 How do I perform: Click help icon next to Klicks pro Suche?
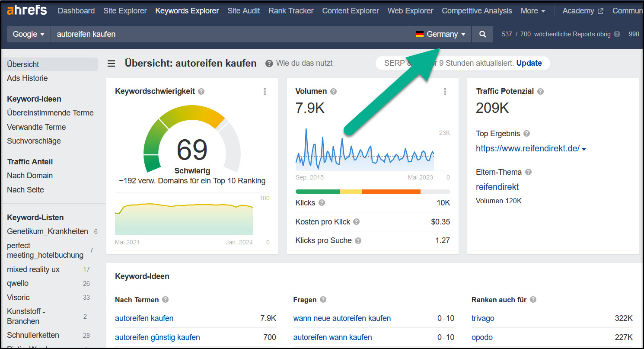[x=358, y=240]
